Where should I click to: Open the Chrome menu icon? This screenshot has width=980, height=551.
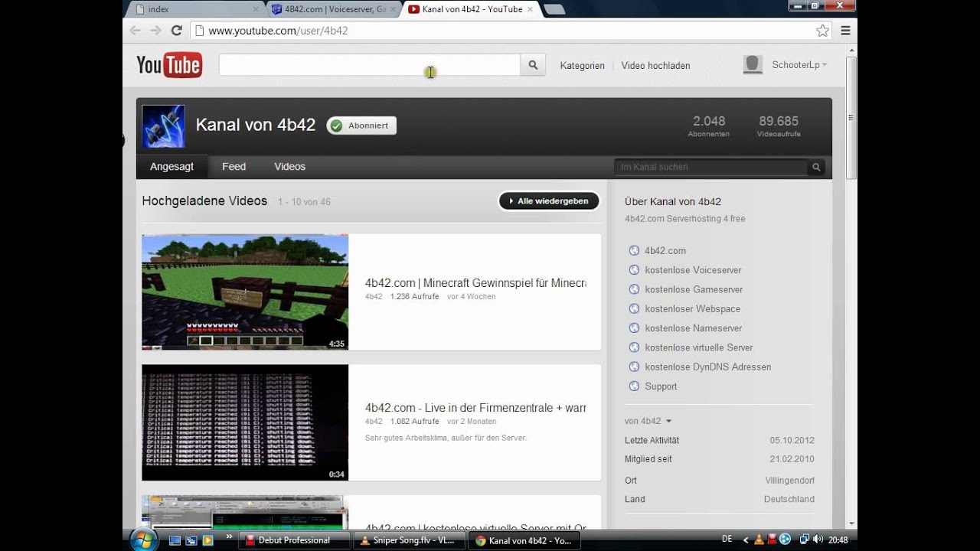coord(845,31)
